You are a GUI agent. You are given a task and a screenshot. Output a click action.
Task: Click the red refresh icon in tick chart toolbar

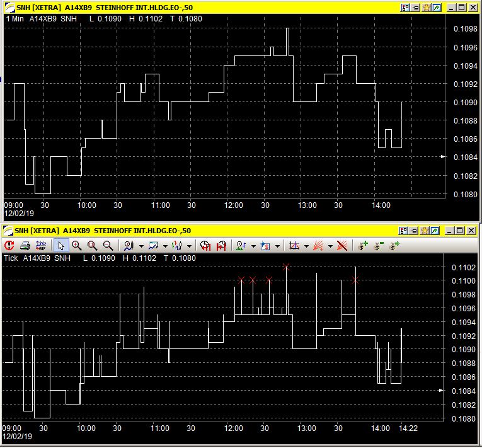click(9, 245)
